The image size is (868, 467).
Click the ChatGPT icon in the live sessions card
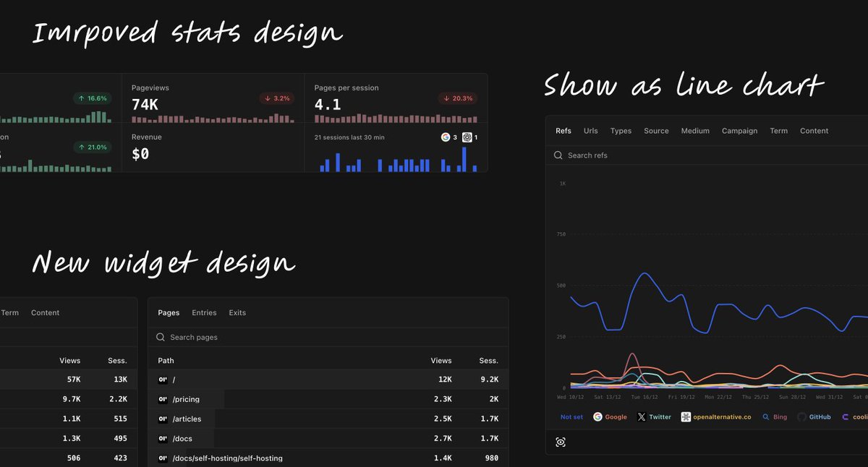(467, 137)
